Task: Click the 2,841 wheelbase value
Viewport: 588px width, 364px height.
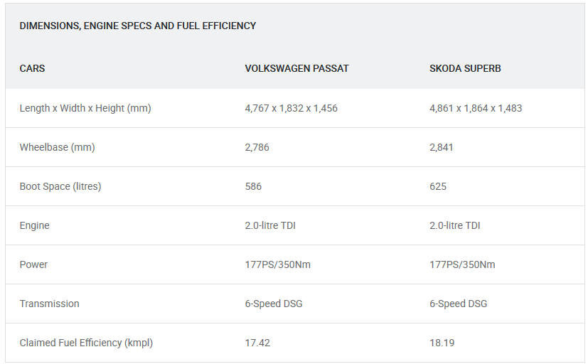Action: coord(441,147)
